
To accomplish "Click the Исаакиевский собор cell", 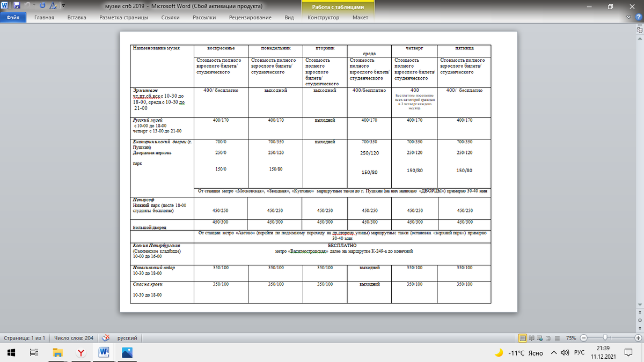I will (x=162, y=272).
